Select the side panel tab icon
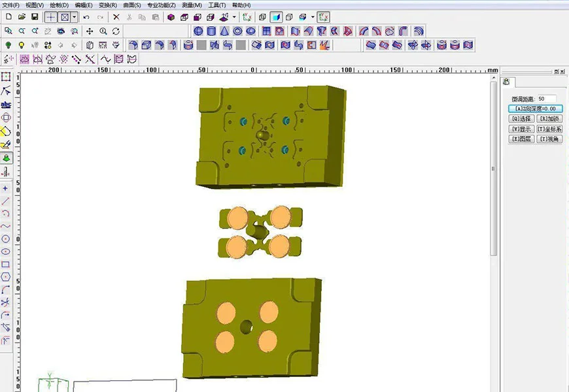 click(507, 82)
